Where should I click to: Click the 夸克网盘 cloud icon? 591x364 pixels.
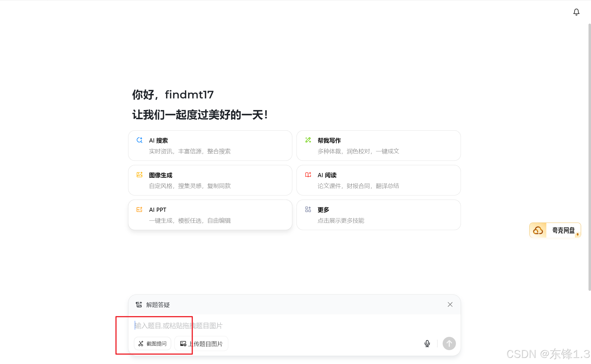tap(538, 230)
